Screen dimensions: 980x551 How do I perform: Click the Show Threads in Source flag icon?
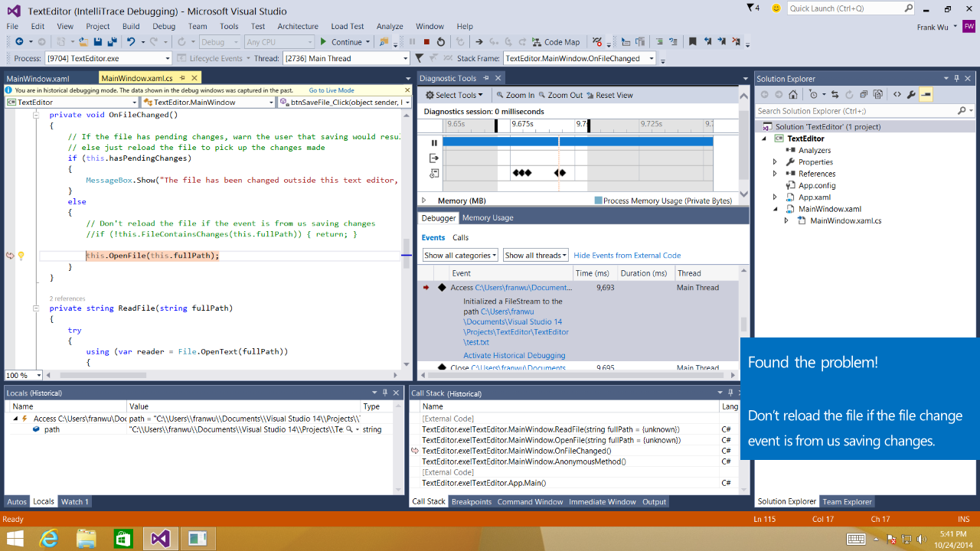click(599, 42)
